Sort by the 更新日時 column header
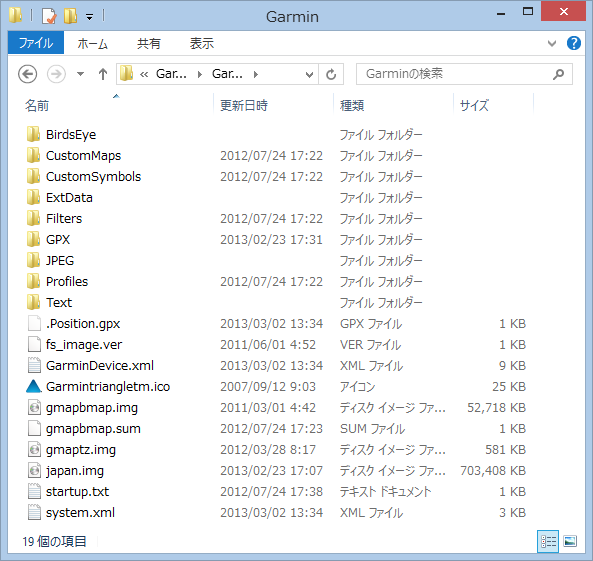This screenshot has height=561, width=593. click(244, 106)
